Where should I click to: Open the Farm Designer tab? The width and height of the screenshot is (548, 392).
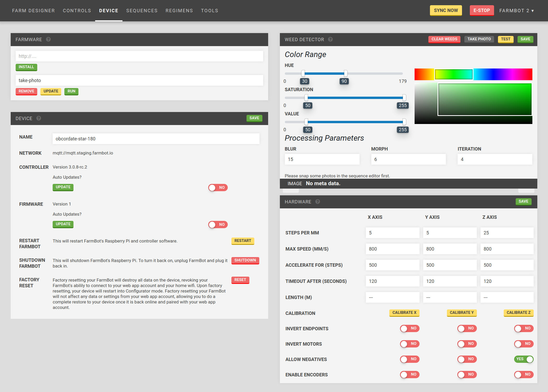pyautogui.click(x=33, y=11)
